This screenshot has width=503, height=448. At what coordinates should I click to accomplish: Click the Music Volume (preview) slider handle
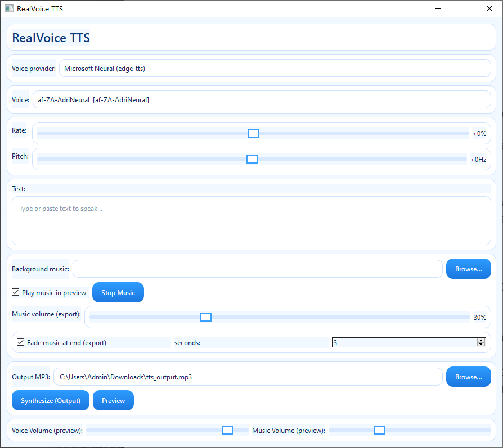(x=380, y=430)
